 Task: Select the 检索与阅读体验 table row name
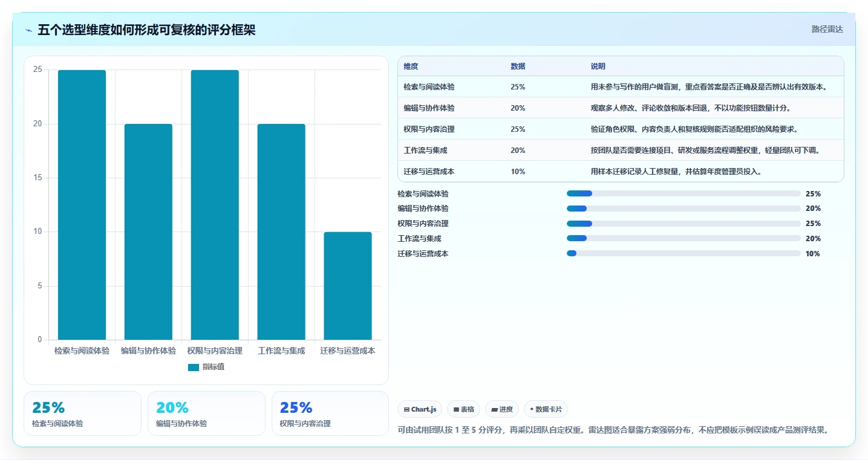point(429,87)
